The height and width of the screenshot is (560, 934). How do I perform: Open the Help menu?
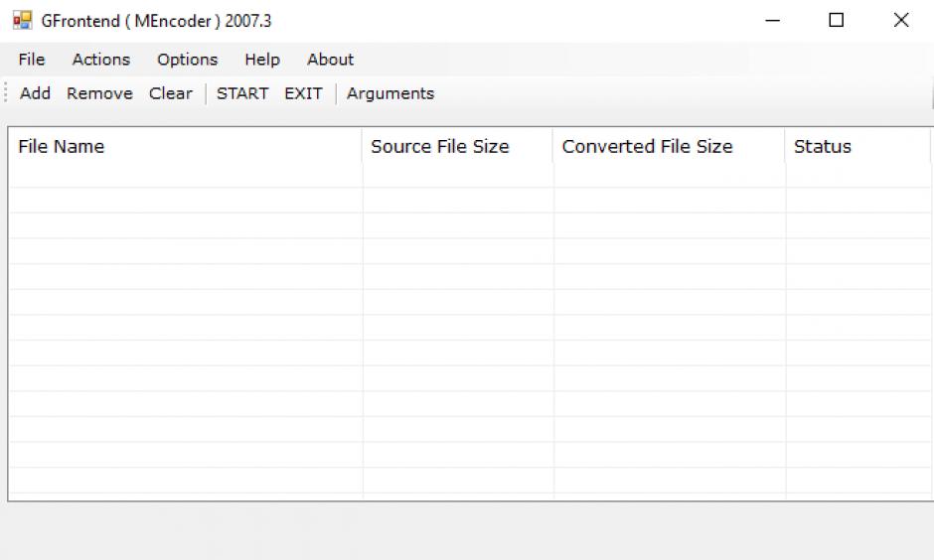coord(261,60)
